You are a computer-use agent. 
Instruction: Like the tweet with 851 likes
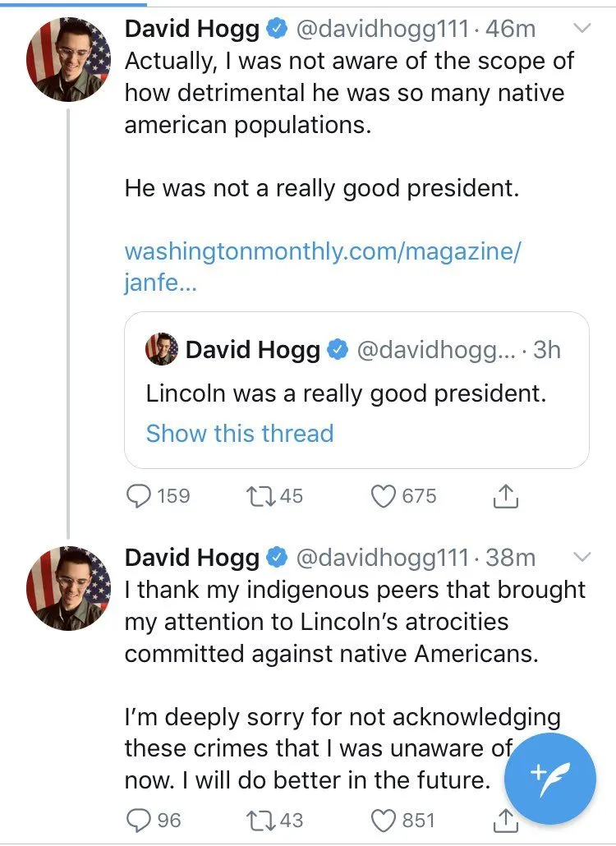[x=384, y=819]
